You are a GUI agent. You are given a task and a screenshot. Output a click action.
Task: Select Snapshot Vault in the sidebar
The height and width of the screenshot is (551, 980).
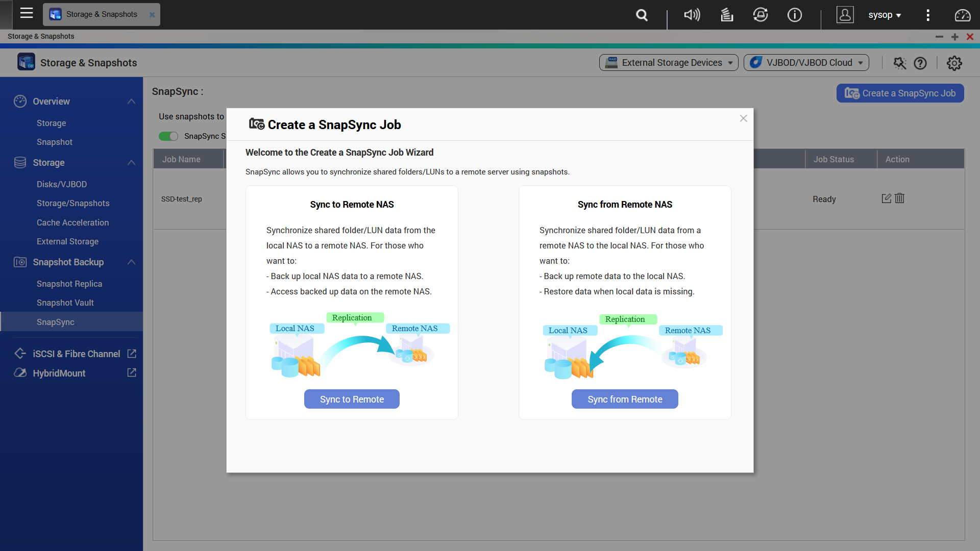click(65, 303)
